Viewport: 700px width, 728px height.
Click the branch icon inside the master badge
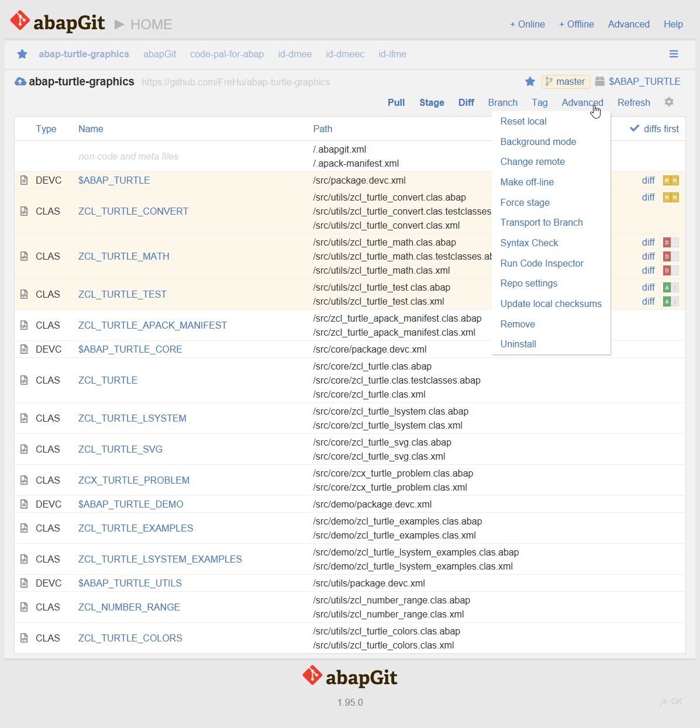(x=549, y=81)
